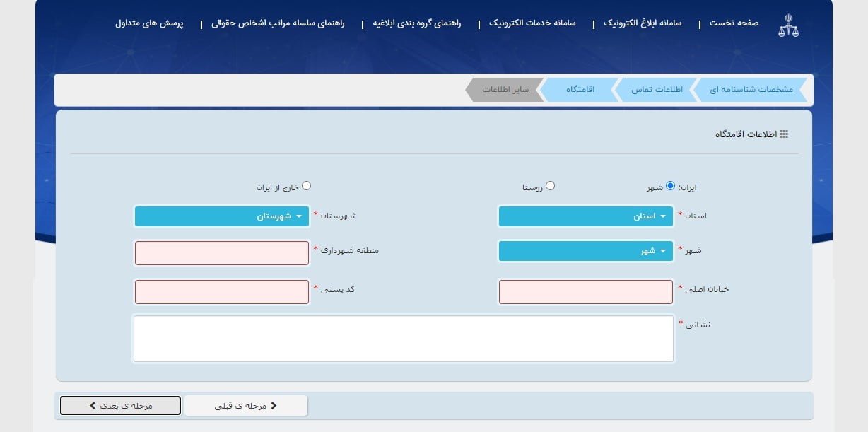This screenshot has height=432, width=868.
Task: Click the grid icon beside اطلاعات اقامتگاه
Action: coord(784,134)
